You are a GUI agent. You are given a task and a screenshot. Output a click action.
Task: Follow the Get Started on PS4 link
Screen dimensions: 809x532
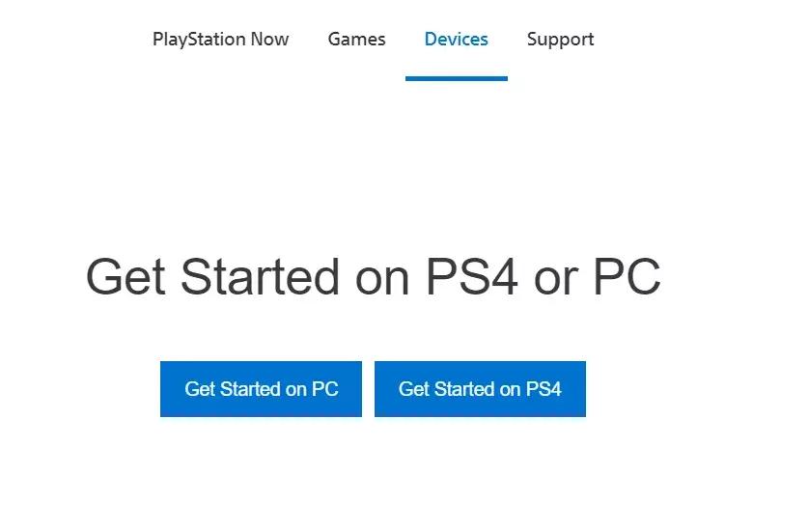pyautogui.click(x=480, y=389)
